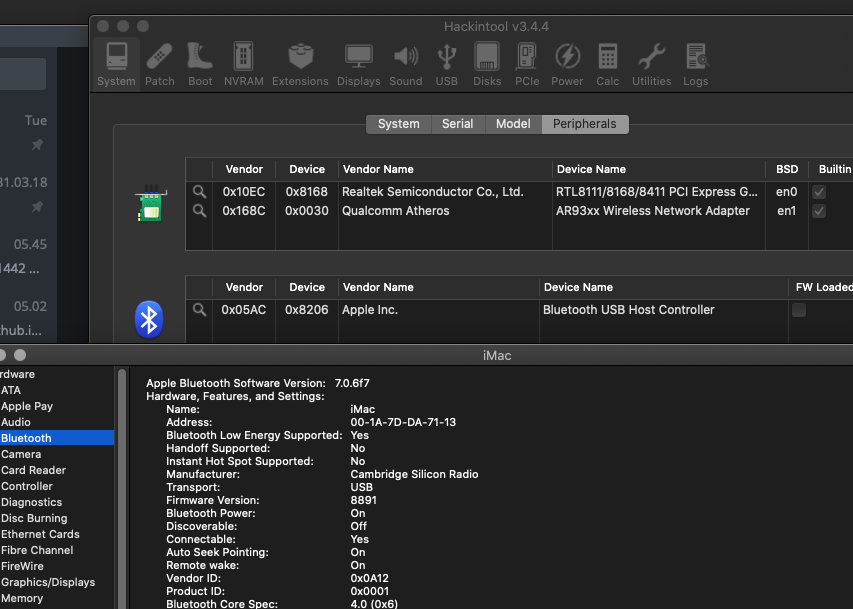Select Disc Burning in iMac sidebar
This screenshot has width=853, height=609.
tap(57, 518)
